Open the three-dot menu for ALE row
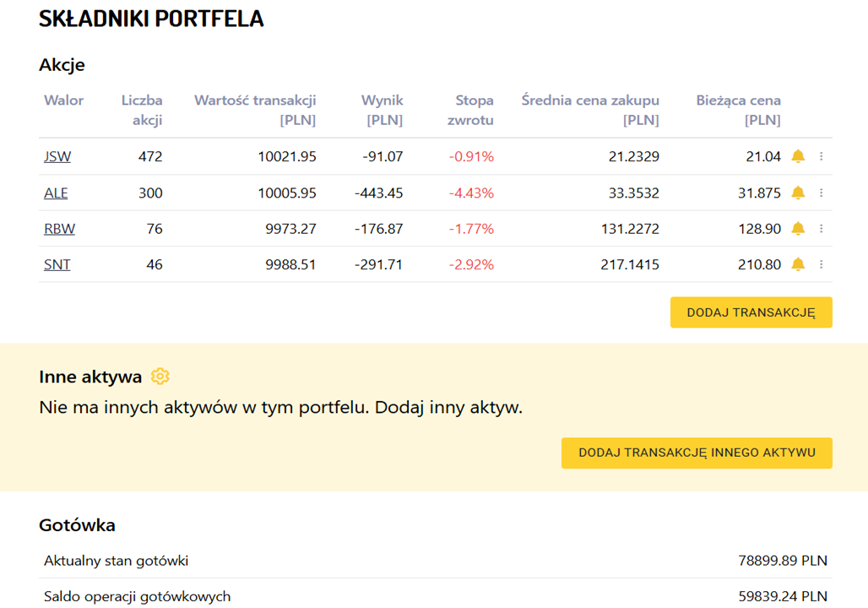Viewport: 868px width, 608px height. 822,193
